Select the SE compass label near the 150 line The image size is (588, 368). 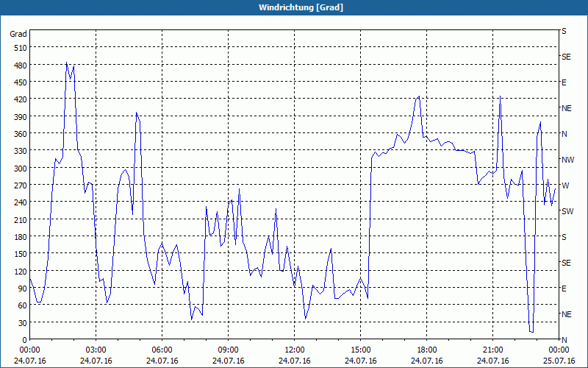pos(566,263)
